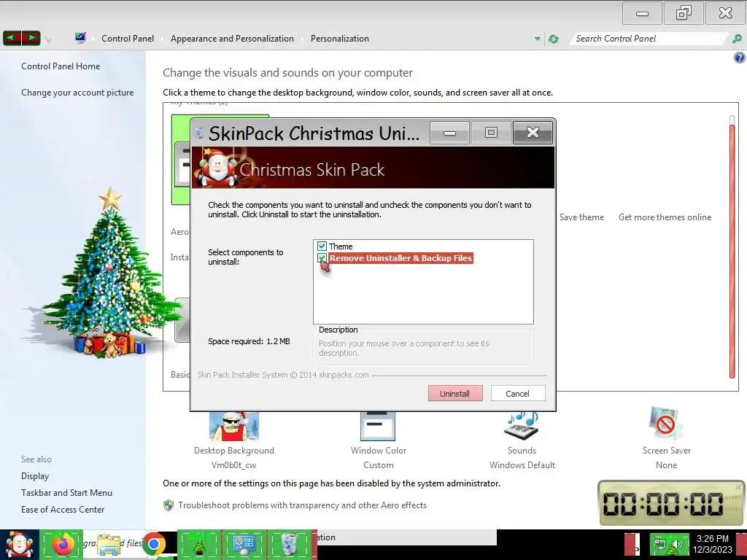Image resolution: width=747 pixels, height=560 pixels.
Task: Restore down the Control Panel window
Action: click(684, 13)
